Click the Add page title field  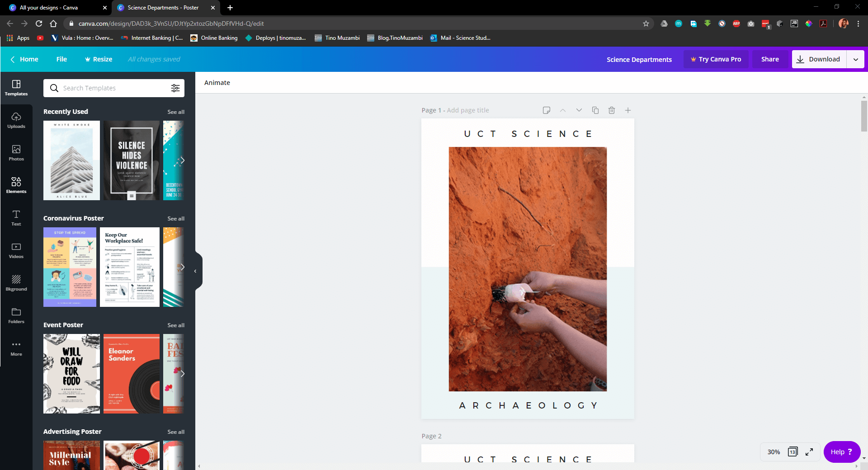tap(468, 110)
